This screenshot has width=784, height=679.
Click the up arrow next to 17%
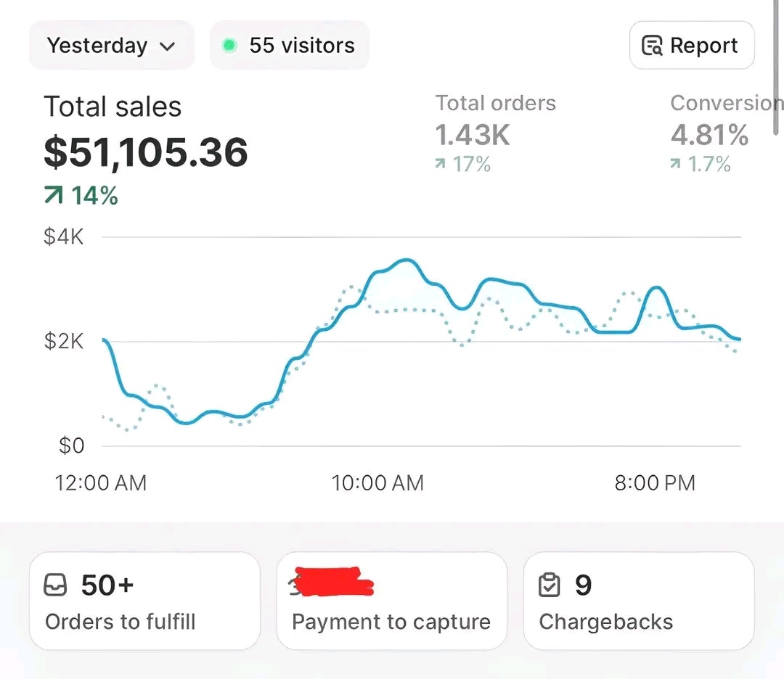(440, 165)
